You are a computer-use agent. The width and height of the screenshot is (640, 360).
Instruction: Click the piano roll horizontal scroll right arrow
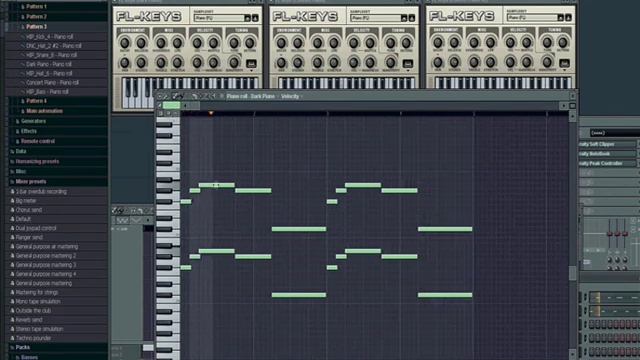[564, 106]
